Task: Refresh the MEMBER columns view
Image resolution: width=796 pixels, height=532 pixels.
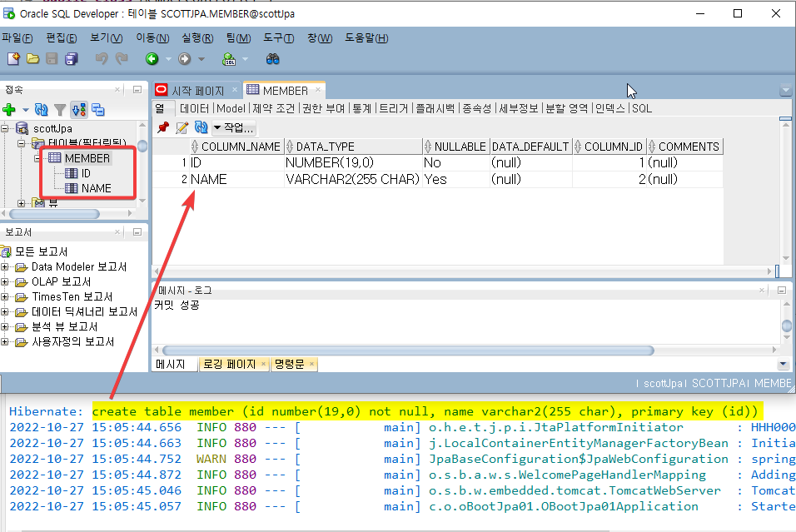Action: point(201,127)
